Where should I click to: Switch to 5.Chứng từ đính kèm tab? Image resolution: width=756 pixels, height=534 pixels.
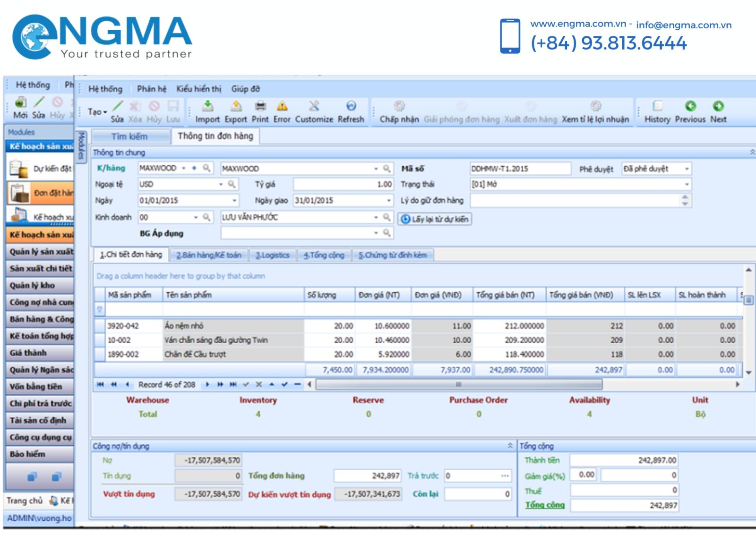pos(393,255)
